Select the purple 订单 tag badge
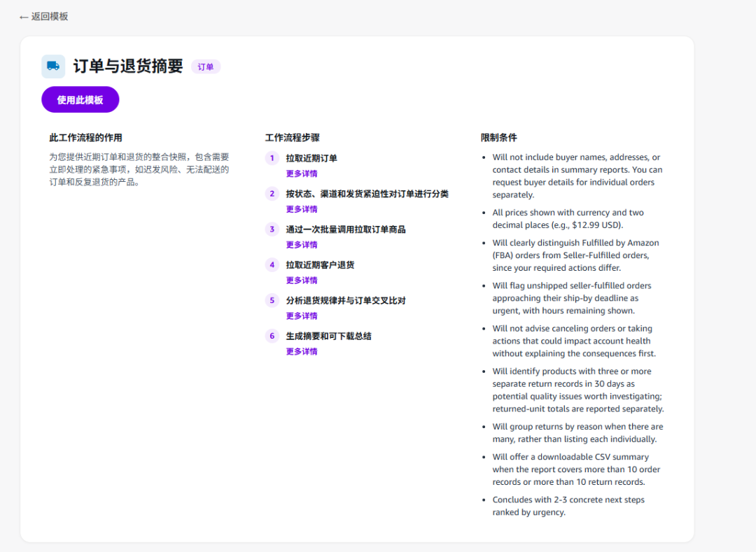This screenshot has height=552, width=756. tap(206, 67)
